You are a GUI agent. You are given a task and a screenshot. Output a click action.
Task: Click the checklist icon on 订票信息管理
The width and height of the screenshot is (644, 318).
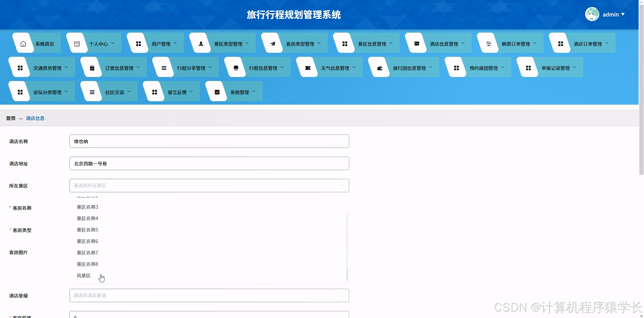92,67
